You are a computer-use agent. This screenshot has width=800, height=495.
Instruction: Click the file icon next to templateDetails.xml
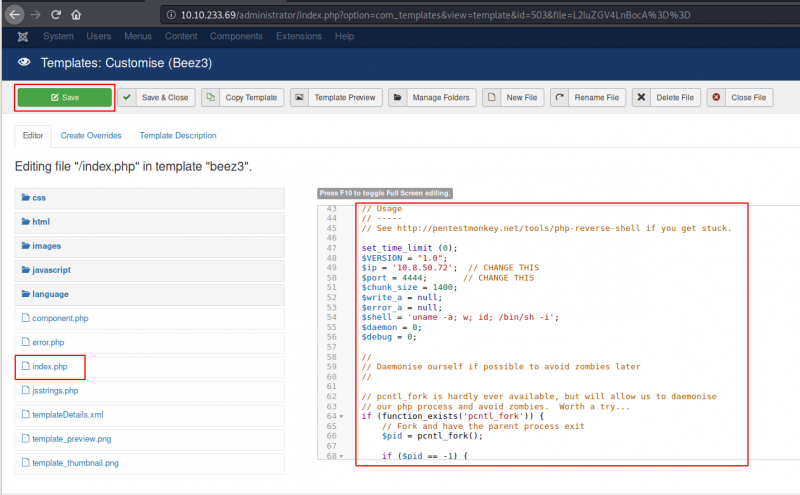[26, 414]
